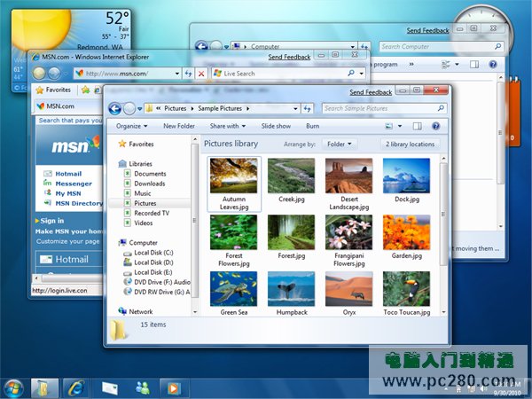
Task: Select Computer in navigation pane
Action: click(x=137, y=243)
